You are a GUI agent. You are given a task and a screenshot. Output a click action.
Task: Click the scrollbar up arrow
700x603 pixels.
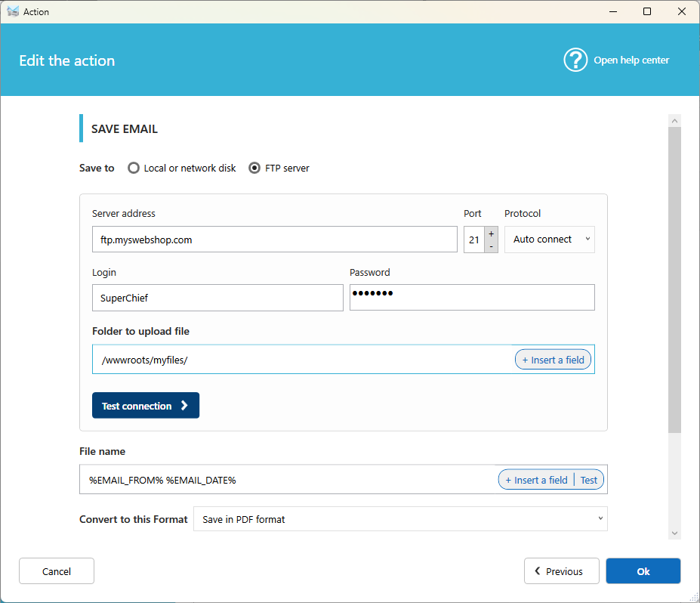click(674, 121)
